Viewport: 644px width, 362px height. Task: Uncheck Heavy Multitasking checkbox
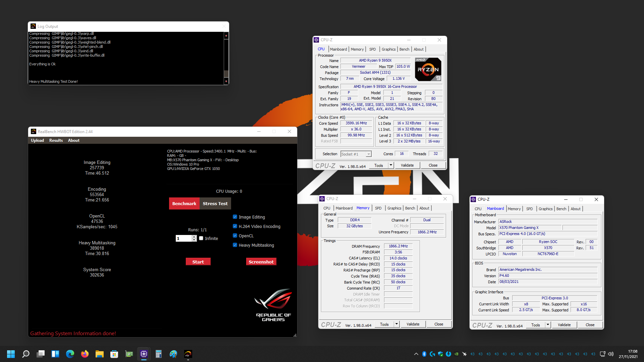(x=235, y=245)
